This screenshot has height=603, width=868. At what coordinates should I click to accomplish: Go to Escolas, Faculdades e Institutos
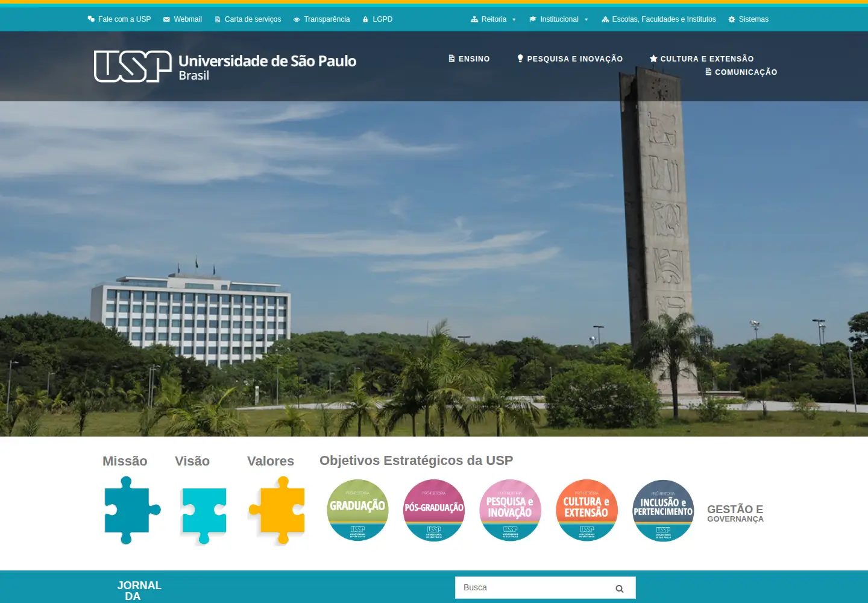[x=659, y=19]
